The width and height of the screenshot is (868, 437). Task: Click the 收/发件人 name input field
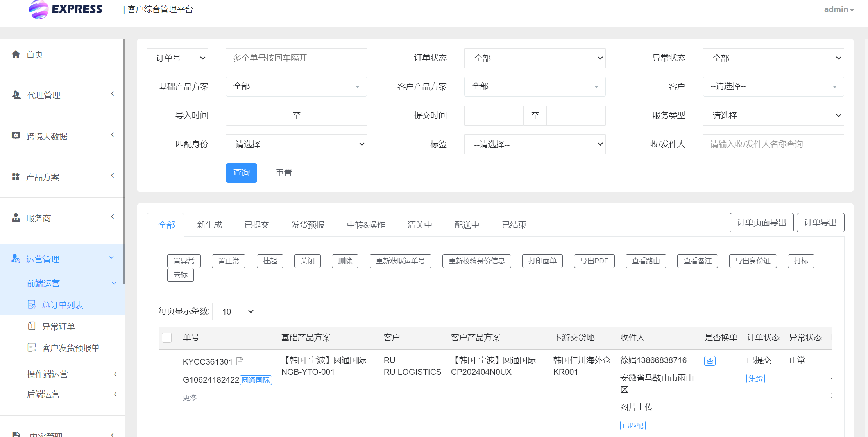[x=773, y=144]
